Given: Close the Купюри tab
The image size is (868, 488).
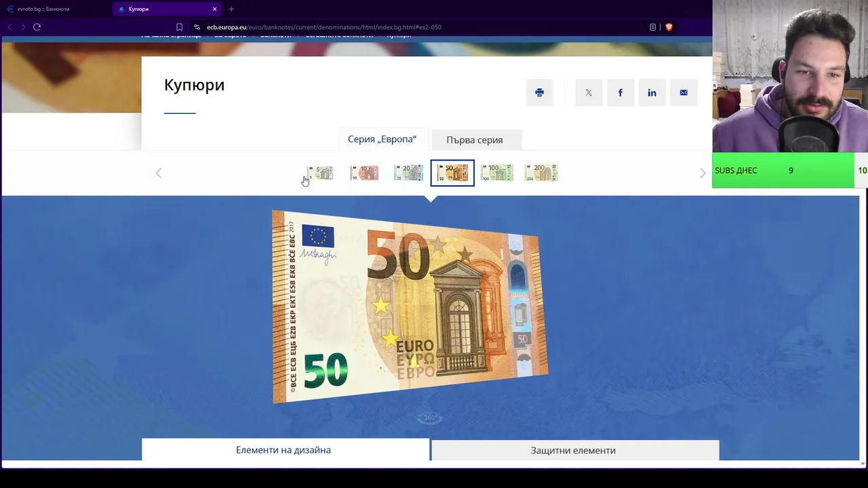Looking at the screenshot, I should [x=215, y=9].
